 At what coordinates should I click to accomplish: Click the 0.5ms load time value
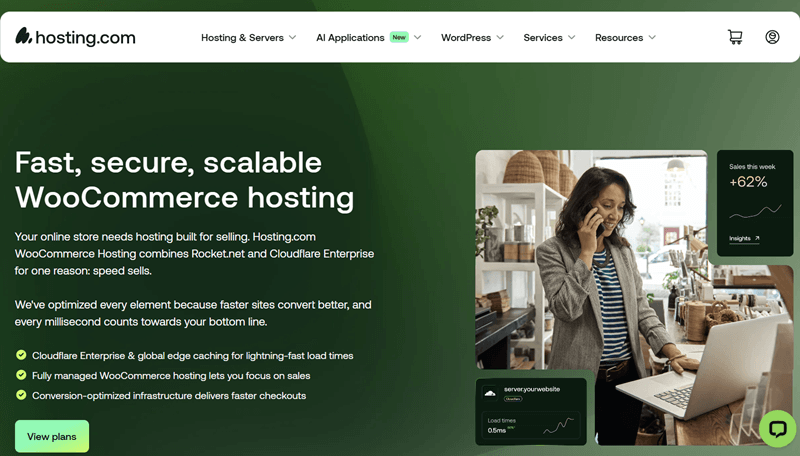pos(496,430)
